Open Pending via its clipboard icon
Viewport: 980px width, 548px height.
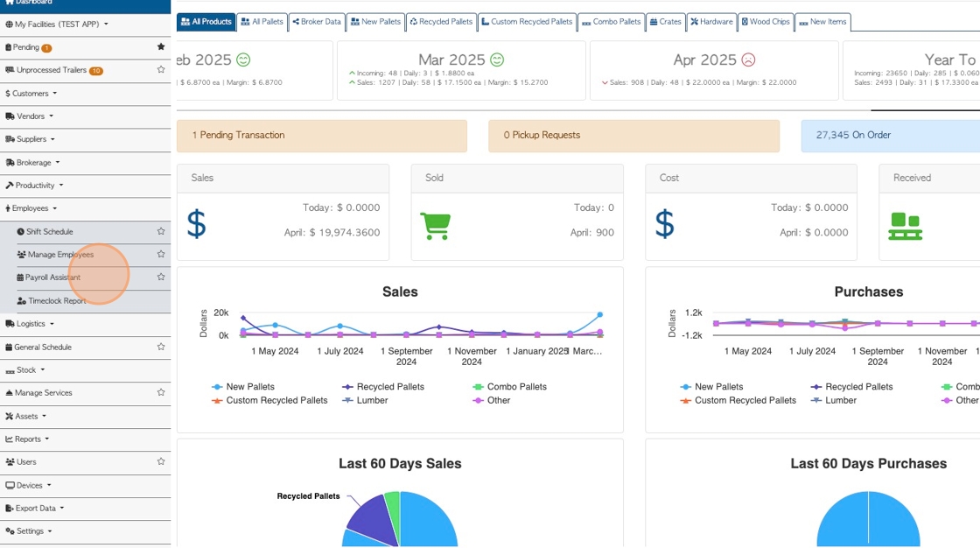[8, 47]
